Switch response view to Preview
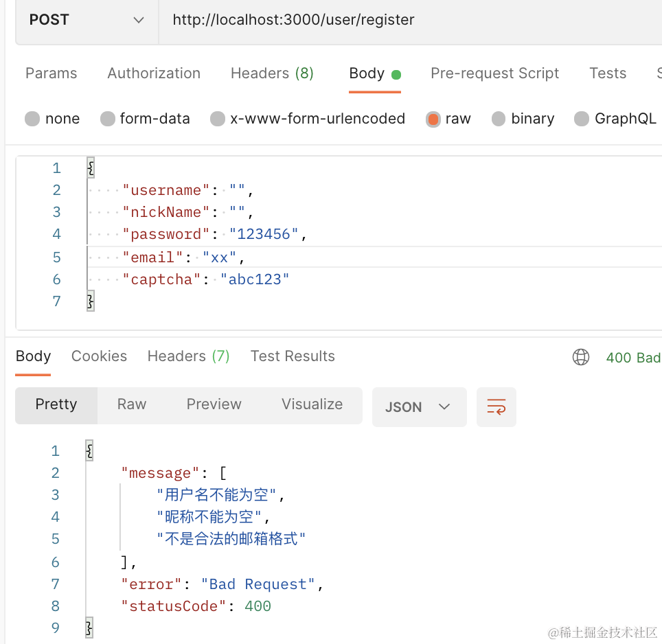Image resolution: width=662 pixels, height=644 pixels. 214,404
